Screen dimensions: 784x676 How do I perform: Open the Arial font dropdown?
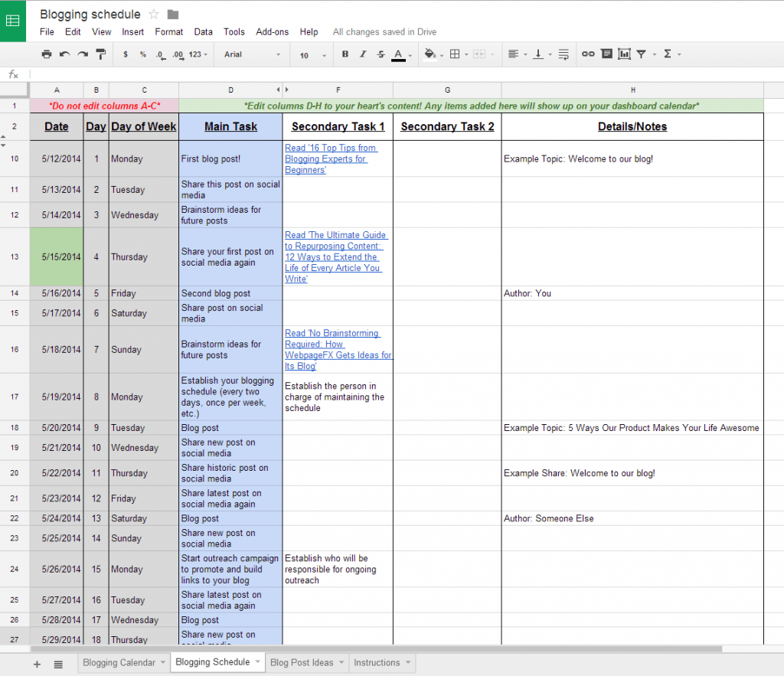(253, 54)
